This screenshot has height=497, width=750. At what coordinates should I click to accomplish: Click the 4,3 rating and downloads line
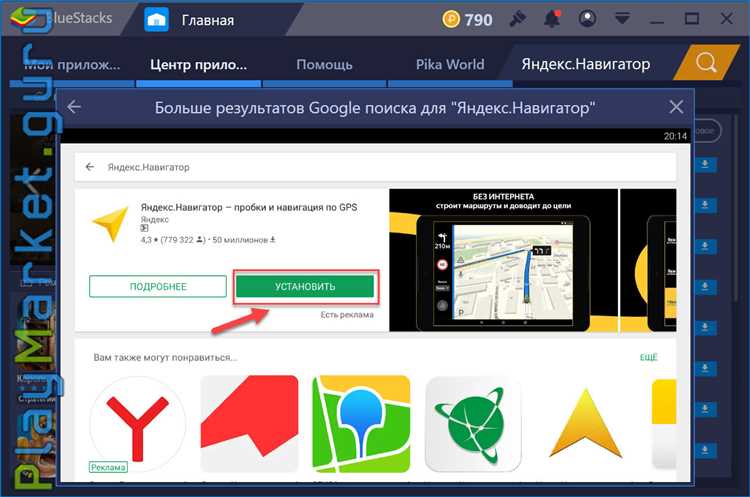coord(208,240)
